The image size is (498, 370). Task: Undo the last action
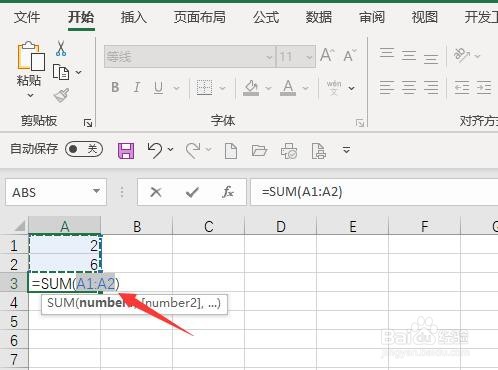click(155, 150)
